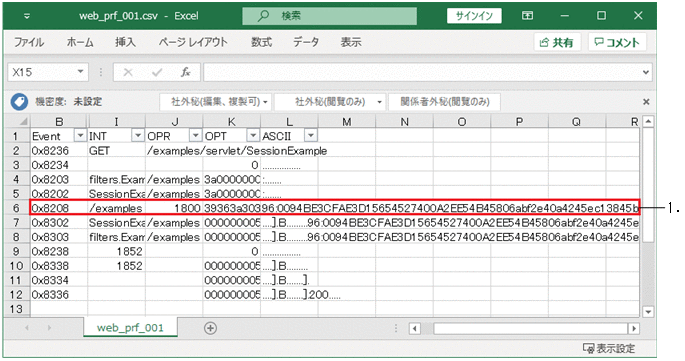The height and width of the screenshot is (361, 685).
Task: Click the sensitivity label tag icon
Action: click(x=19, y=102)
